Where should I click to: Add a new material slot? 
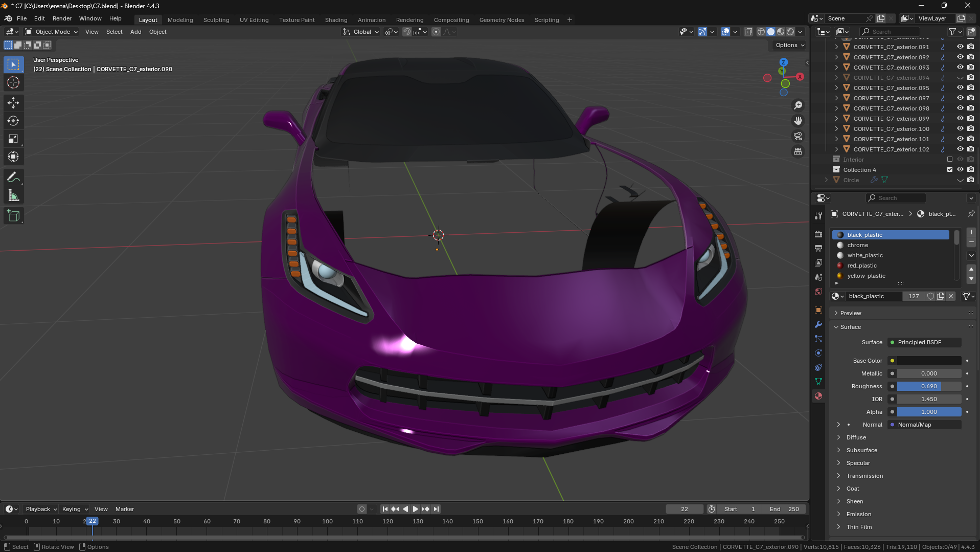(x=971, y=232)
